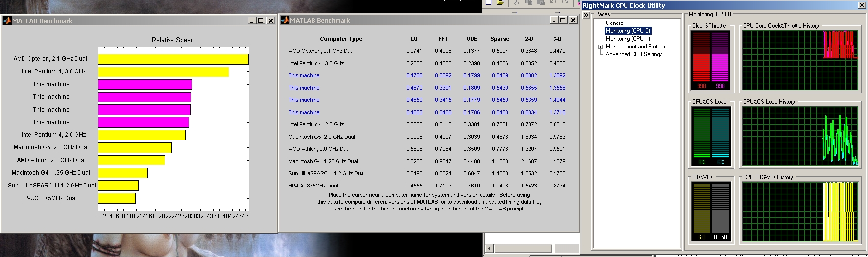Click This machine row with LU 0.4652

[x=427, y=100]
